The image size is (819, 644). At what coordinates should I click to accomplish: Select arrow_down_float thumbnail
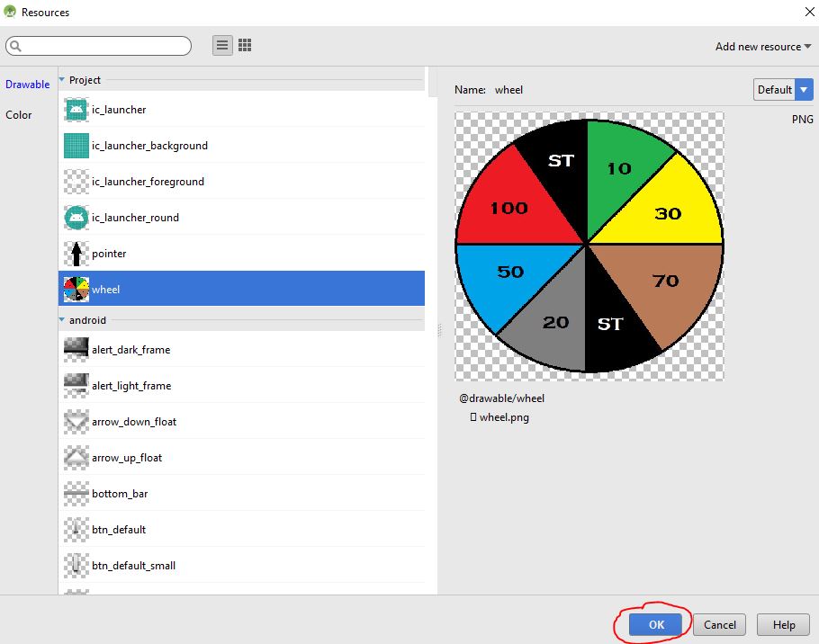pos(76,422)
